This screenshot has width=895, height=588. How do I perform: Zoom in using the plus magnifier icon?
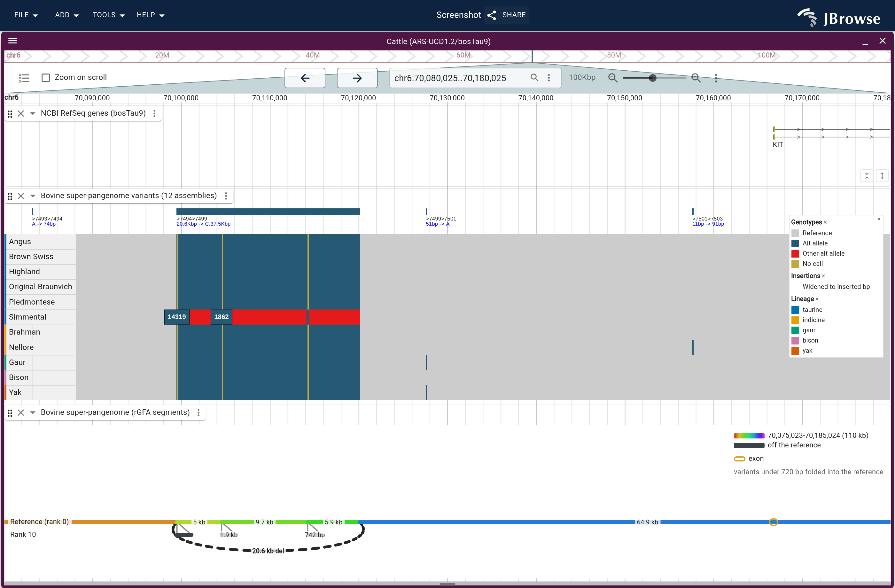(696, 78)
